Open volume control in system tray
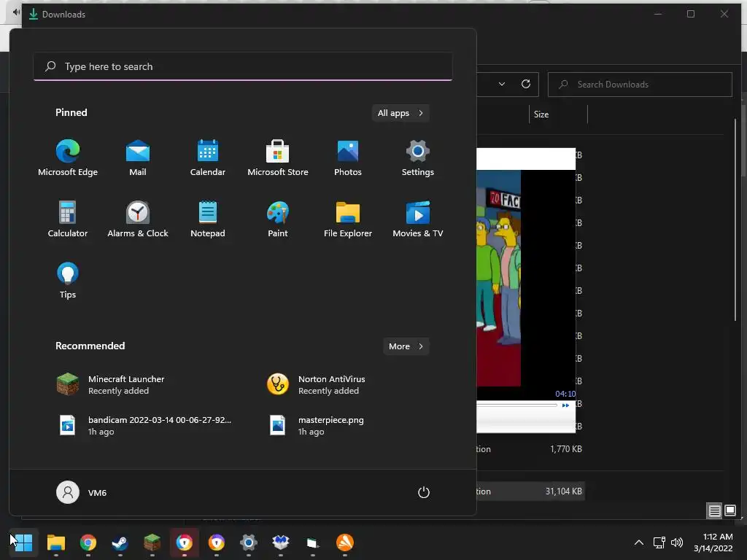 (x=677, y=542)
